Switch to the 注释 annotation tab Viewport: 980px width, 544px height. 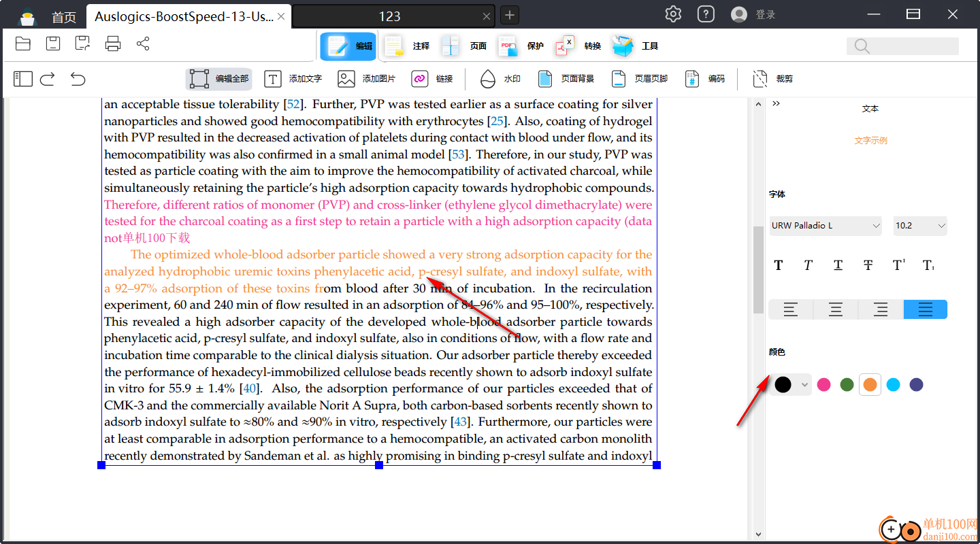coord(406,46)
